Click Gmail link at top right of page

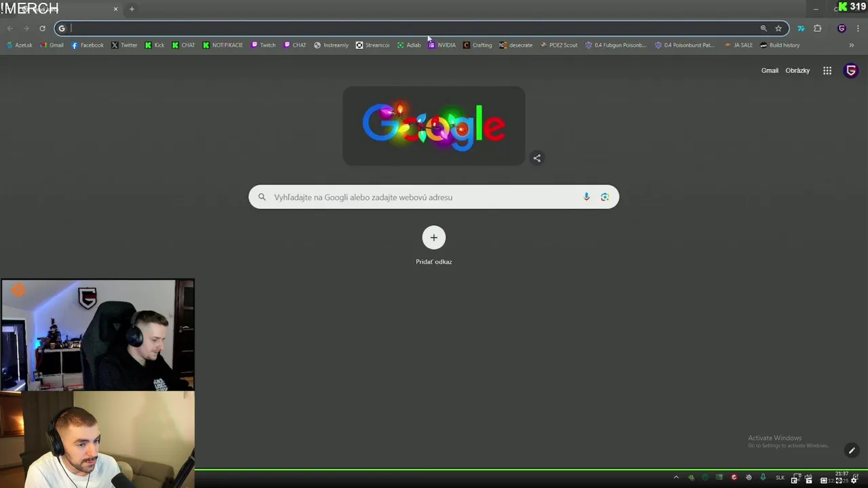770,70
